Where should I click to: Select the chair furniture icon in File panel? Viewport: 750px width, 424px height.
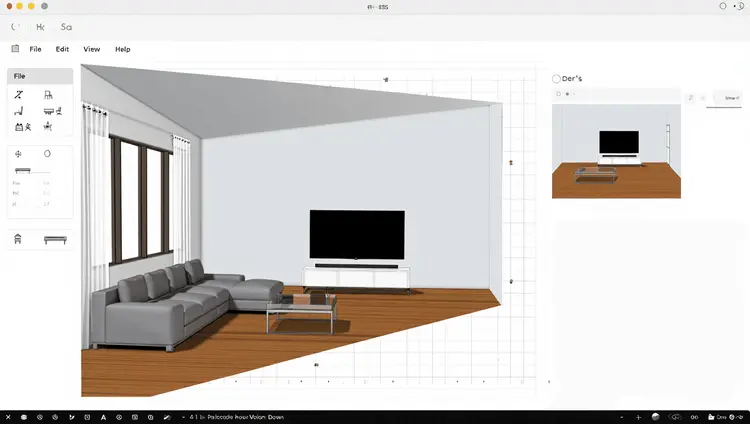point(49,95)
